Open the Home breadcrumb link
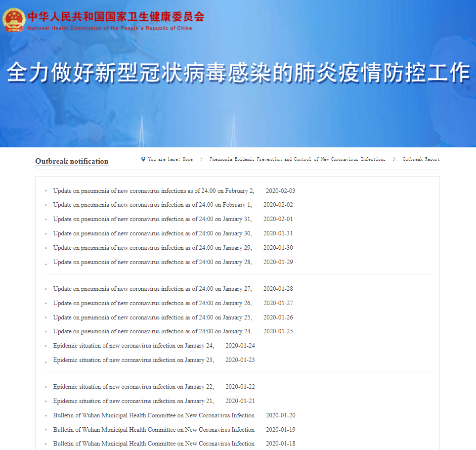The width and height of the screenshot is (476, 450). 188,159
